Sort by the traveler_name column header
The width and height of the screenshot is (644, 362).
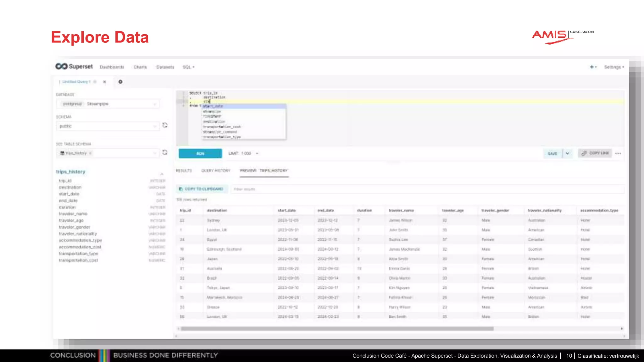[401, 210]
